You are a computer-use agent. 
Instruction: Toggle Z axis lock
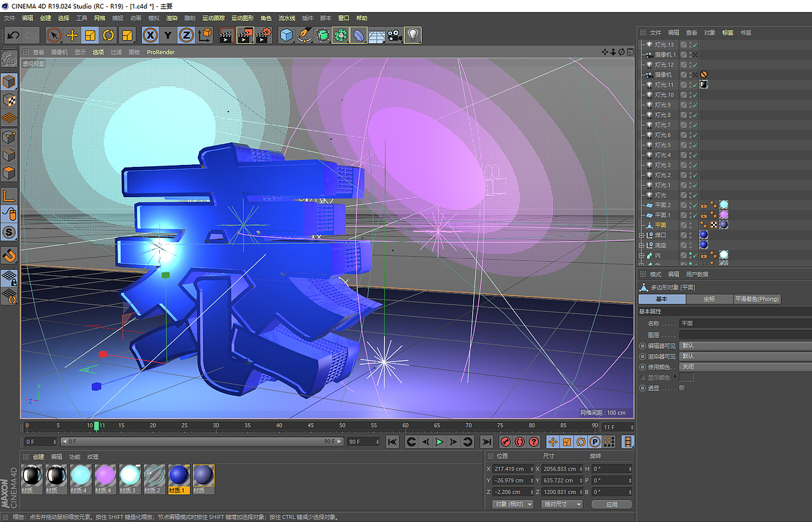pos(187,36)
